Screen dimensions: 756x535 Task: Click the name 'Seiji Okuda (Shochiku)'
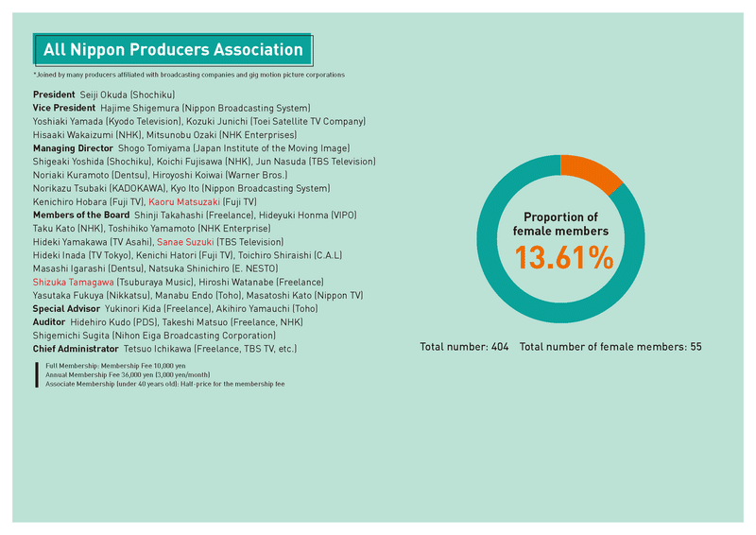[x=128, y=95]
